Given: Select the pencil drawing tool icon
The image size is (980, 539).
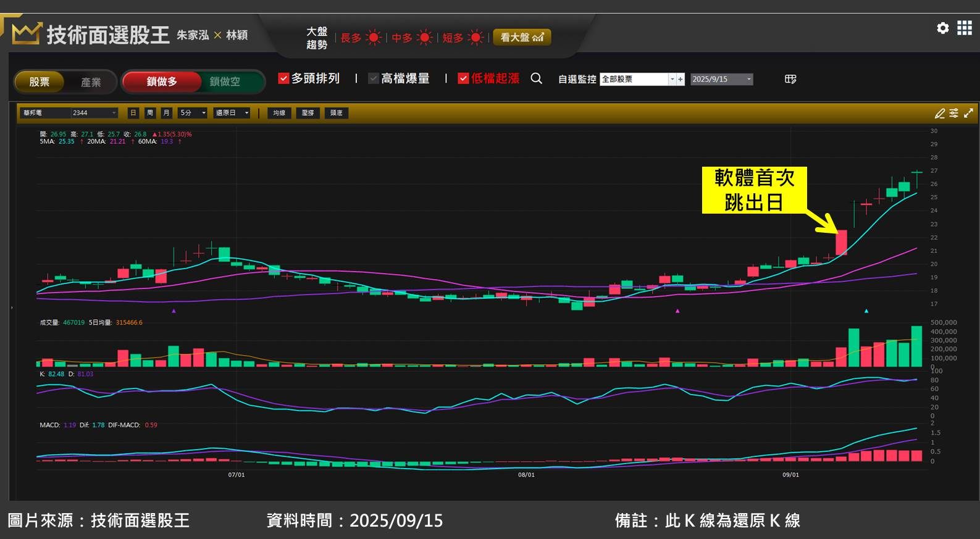Looking at the screenshot, I should (x=939, y=113).
